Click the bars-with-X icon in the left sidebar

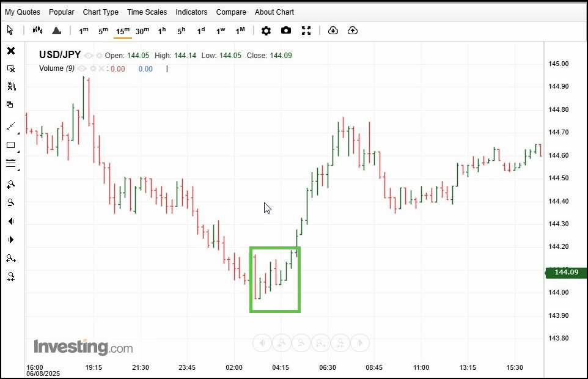tap(11, 87)
